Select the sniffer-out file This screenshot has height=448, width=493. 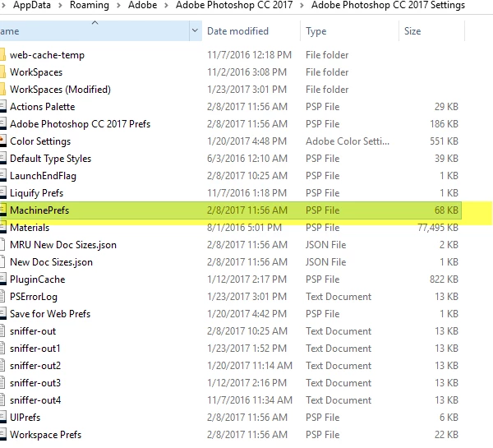(33, 331)
